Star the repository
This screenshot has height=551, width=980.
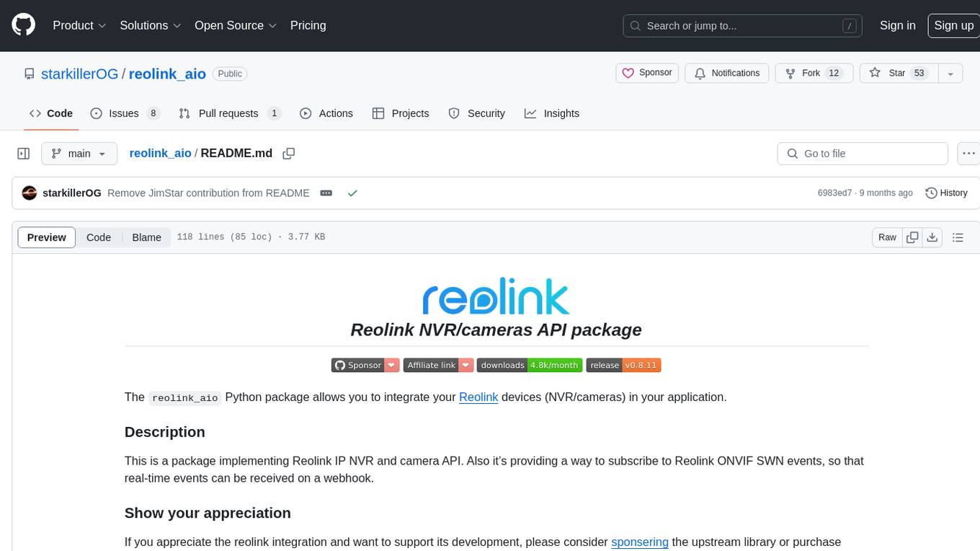[899, 73]
